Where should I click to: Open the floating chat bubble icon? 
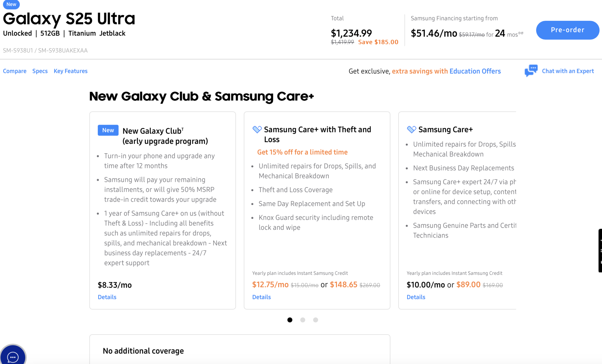[13, 356]
